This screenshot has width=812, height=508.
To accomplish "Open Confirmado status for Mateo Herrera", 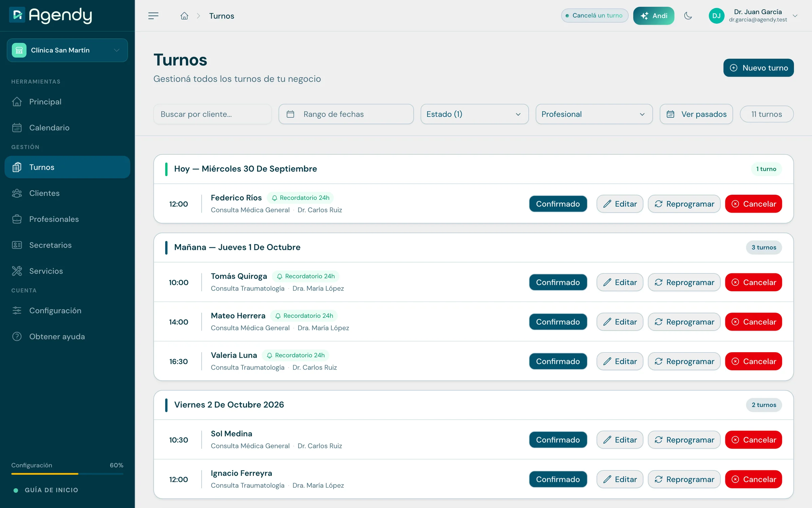I will tap(558, 322).
